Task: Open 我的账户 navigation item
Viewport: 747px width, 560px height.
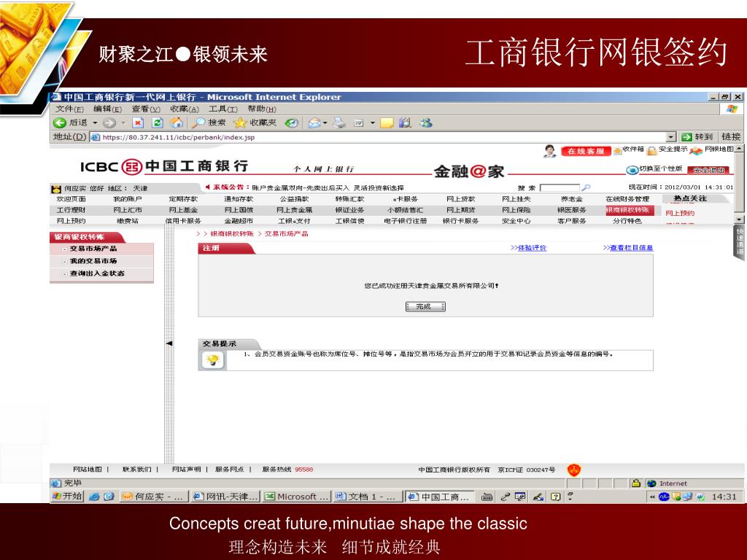Action: (x=127, y=199)
